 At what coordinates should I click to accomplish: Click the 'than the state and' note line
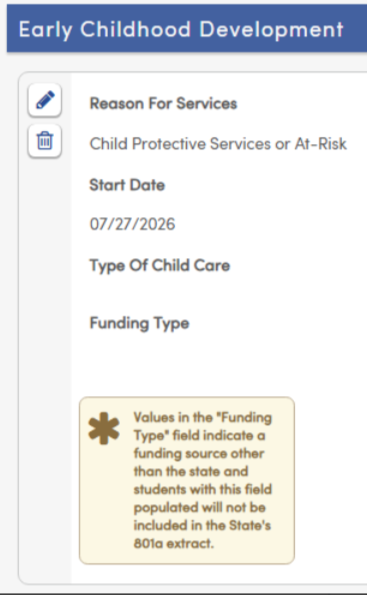pyautogui.click(x=191, y=471)
